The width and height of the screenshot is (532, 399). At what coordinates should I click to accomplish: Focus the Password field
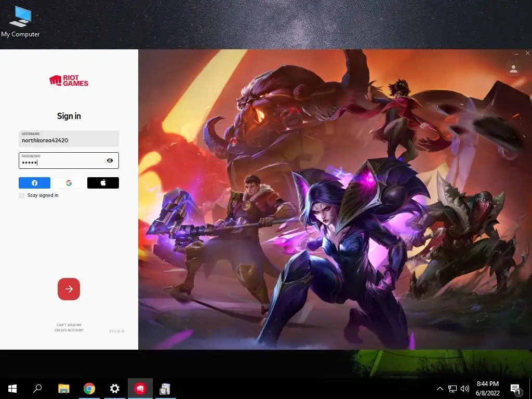[69, 161]
